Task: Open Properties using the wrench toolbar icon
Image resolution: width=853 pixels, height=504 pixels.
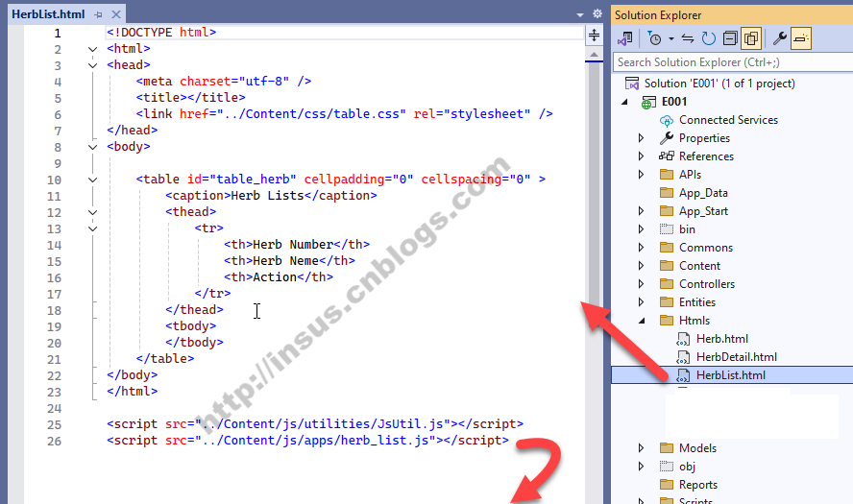Action: point(779,38)
